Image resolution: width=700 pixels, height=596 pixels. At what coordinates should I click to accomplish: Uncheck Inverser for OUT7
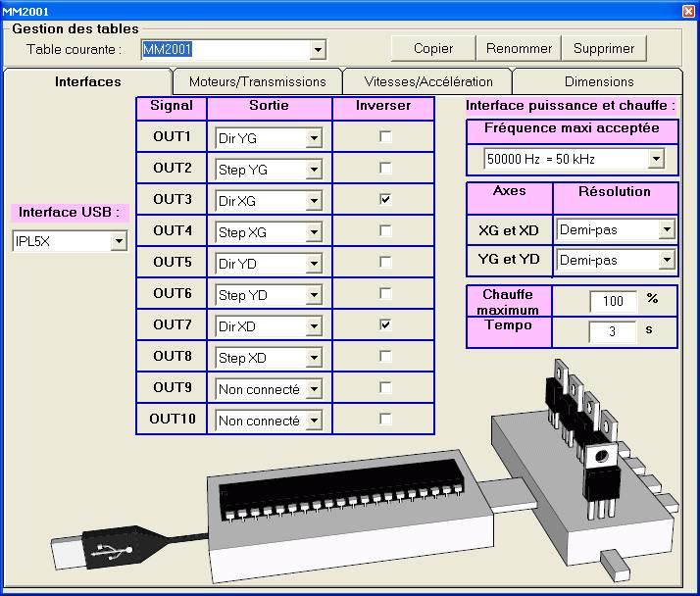(x=385, y=324)
